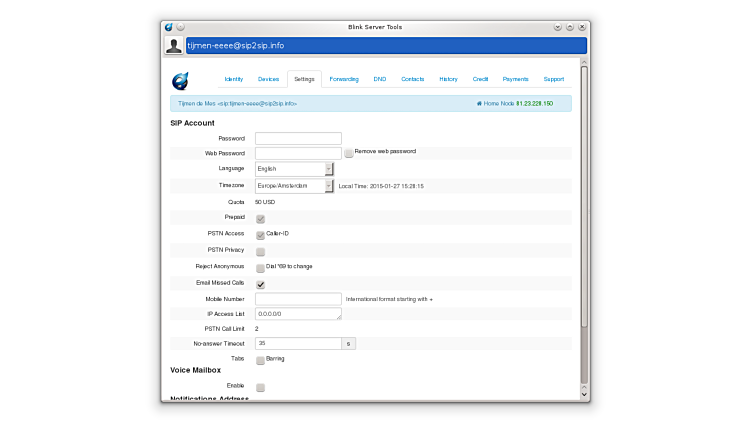The width and height of the screenshot is (752, 423).
Task: Enable the PSTN Privacy checkbox
Action: pos(261,252)
